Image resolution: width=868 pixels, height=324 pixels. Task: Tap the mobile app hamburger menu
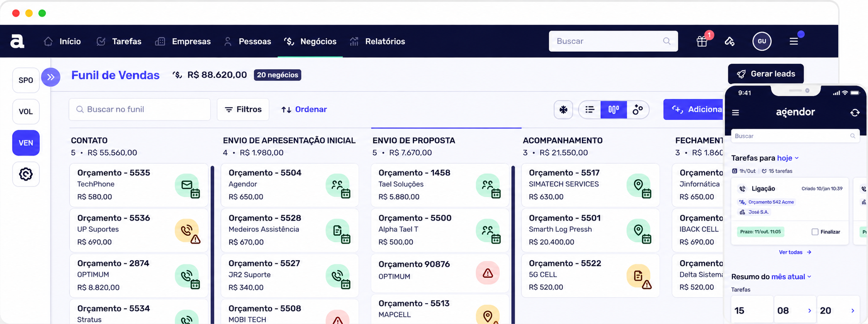click(736, 113)
